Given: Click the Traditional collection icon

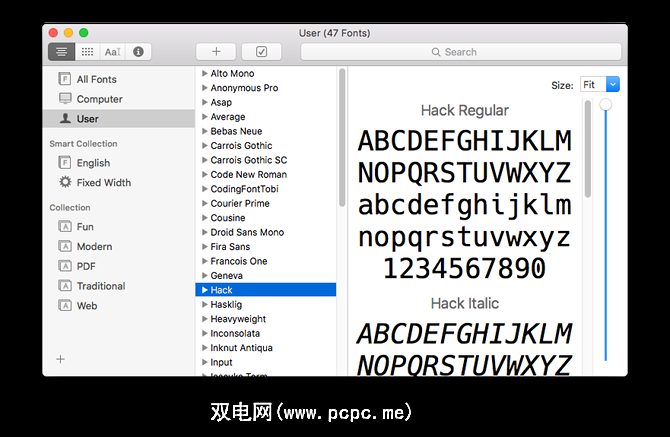Looking at the screenshot, I should point(65,286).
